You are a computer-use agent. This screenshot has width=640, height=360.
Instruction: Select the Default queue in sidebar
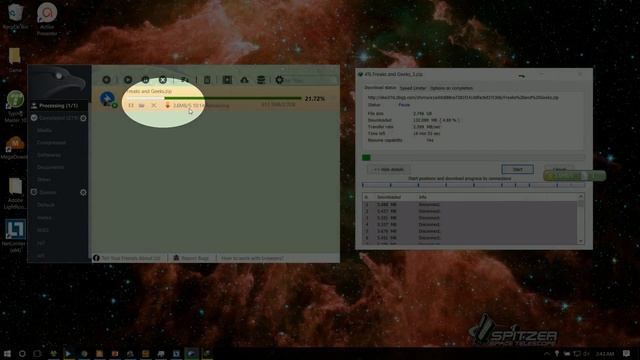click(46, 205)
